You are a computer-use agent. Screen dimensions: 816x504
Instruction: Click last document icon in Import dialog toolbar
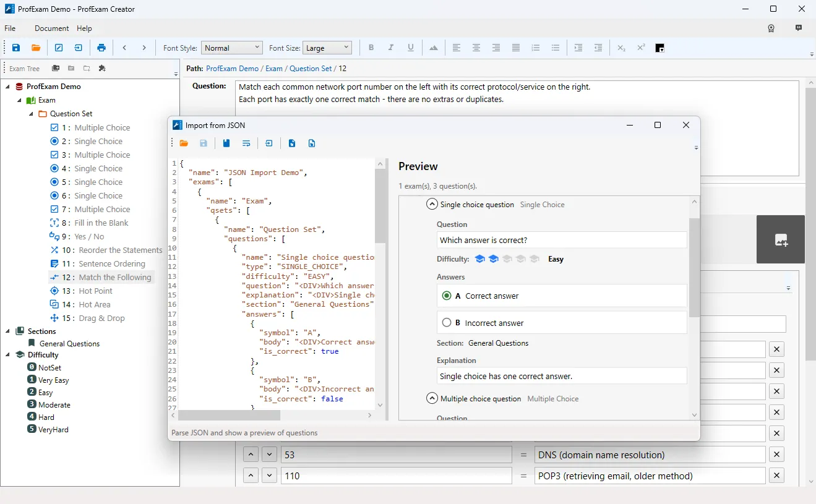(312, 143)
